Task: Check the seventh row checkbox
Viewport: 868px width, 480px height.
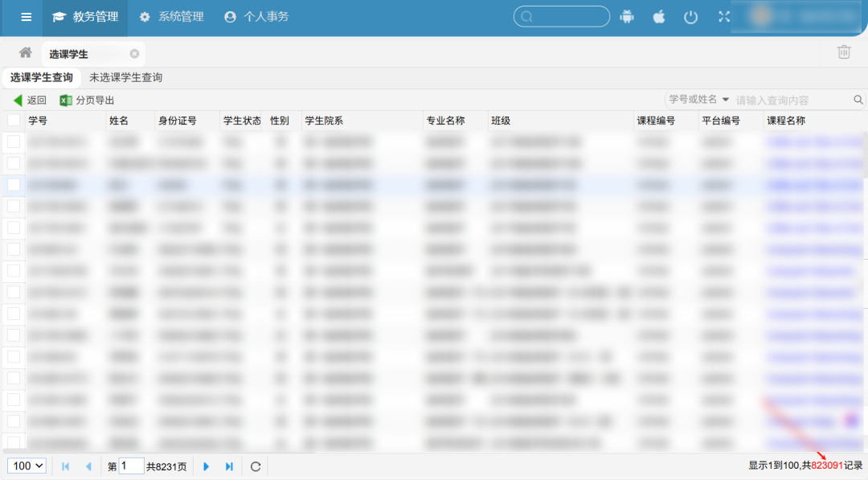Action: pyautogui.click(x=14, y=271)
